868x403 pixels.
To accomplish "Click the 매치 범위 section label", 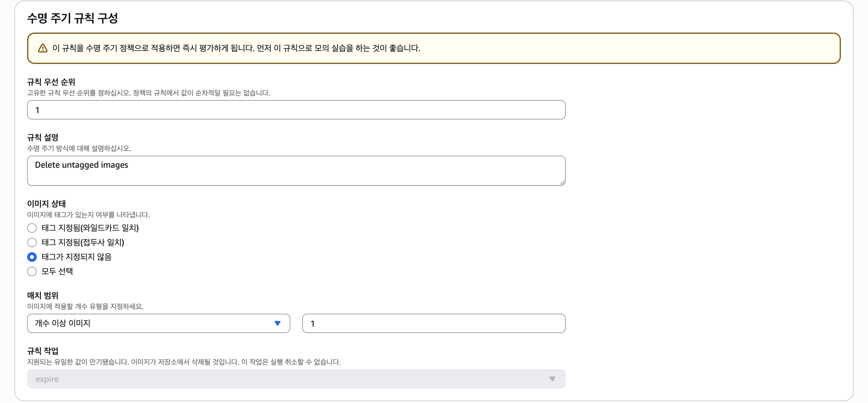I will coord(43,295).
